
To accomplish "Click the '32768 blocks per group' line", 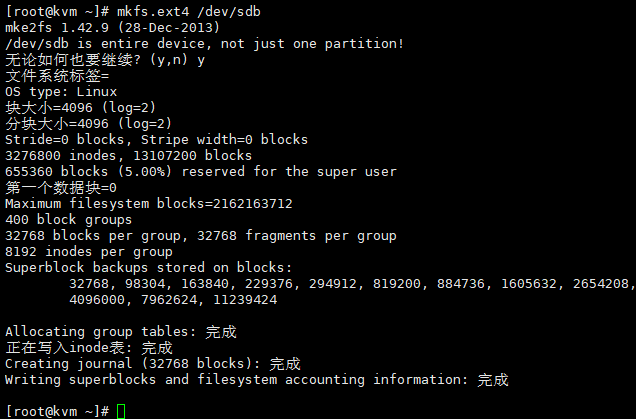I will pos(200,236).
